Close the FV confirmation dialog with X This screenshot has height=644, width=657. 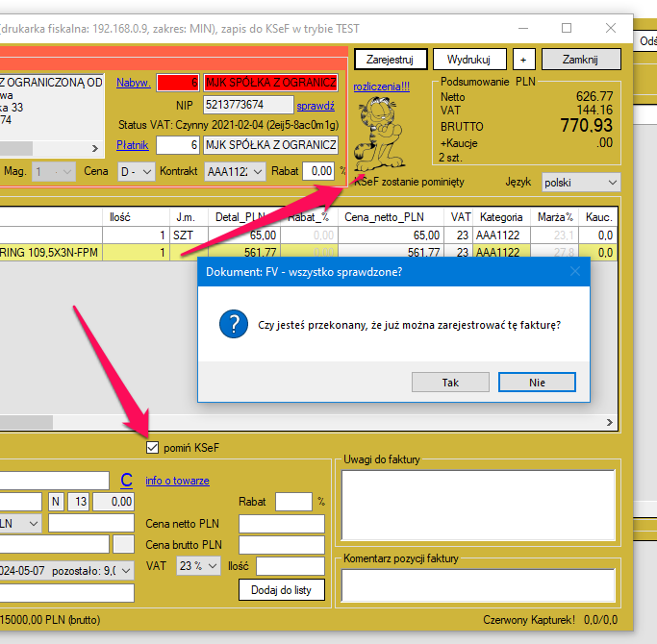point(575,271)
